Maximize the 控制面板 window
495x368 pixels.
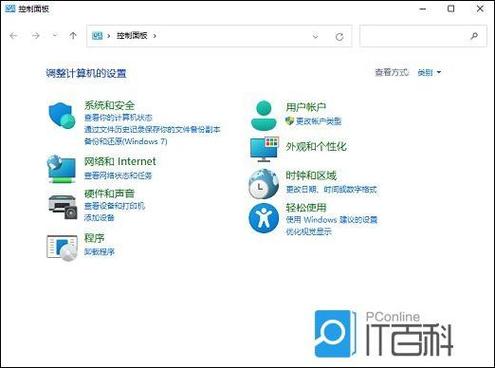451,9
